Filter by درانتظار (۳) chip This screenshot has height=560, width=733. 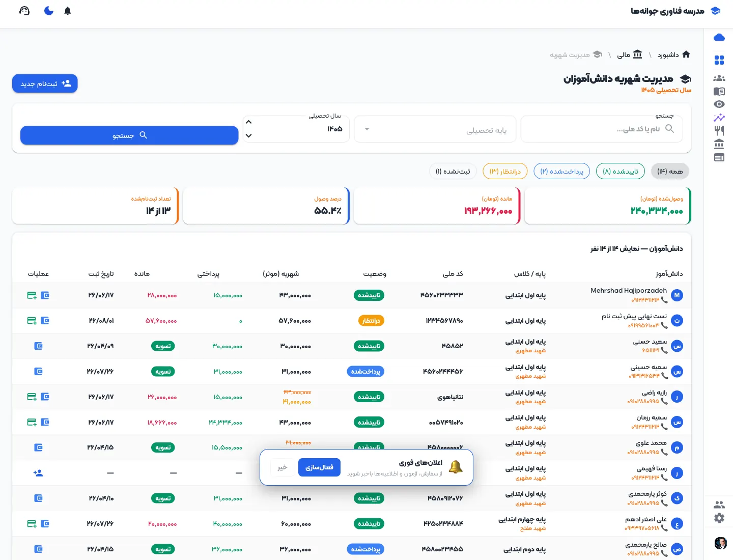[x=505, y=172]
